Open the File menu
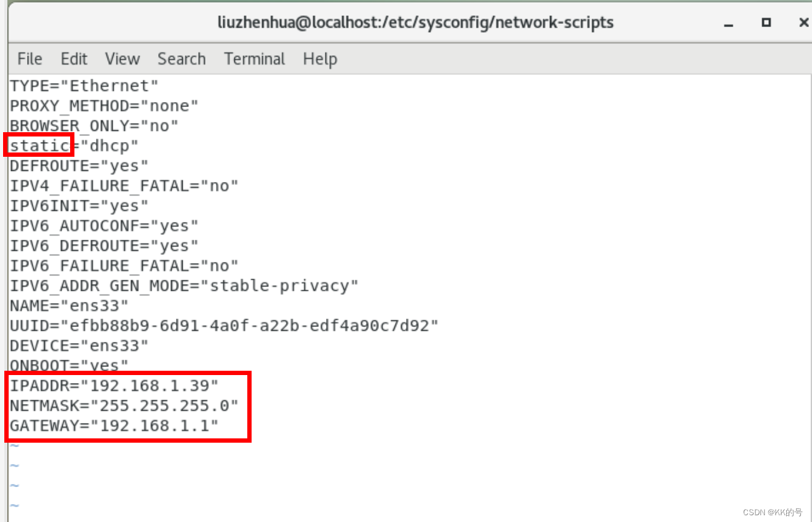Screen dimensions: 812x522 pyautogui.click(x=29, y=58)
